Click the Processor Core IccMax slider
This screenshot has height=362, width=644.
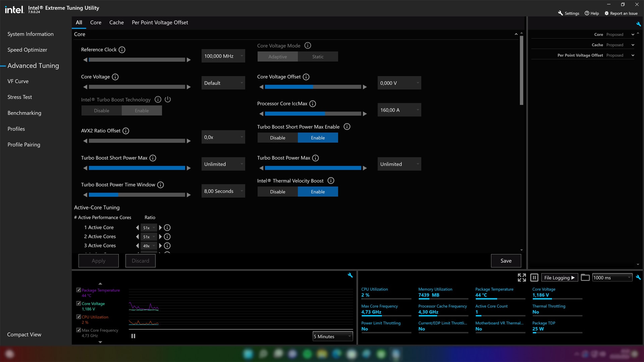(x=313, y=114)
